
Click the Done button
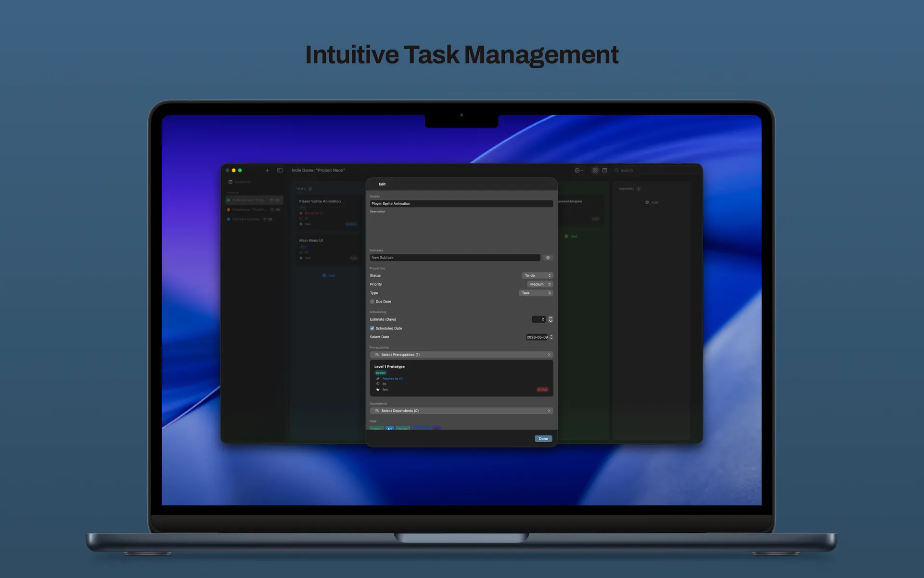[x=543, y=439]
